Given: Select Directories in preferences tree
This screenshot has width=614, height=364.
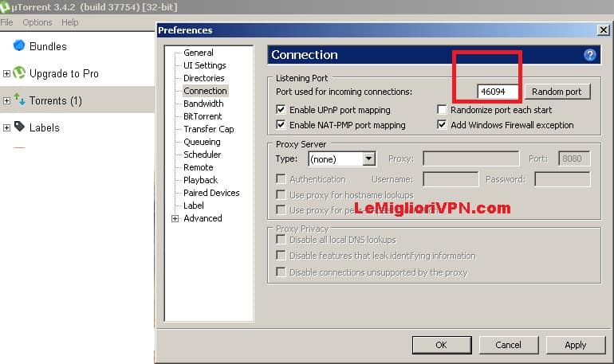Looking at the screenshot, I should (x=204, y=78).
